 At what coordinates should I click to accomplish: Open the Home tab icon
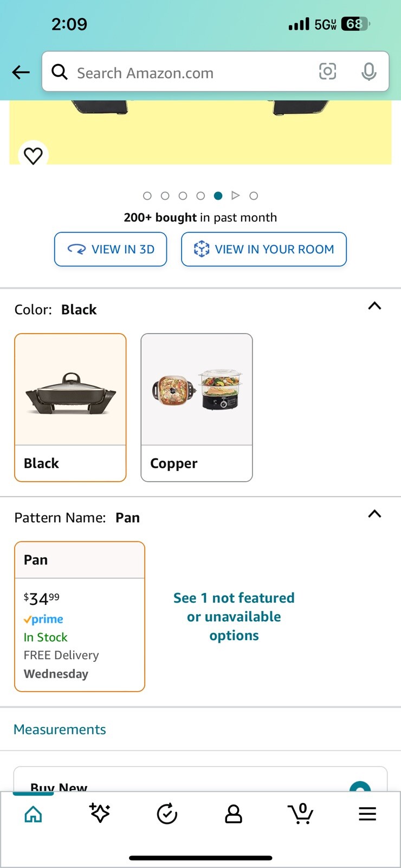(33, 814)
